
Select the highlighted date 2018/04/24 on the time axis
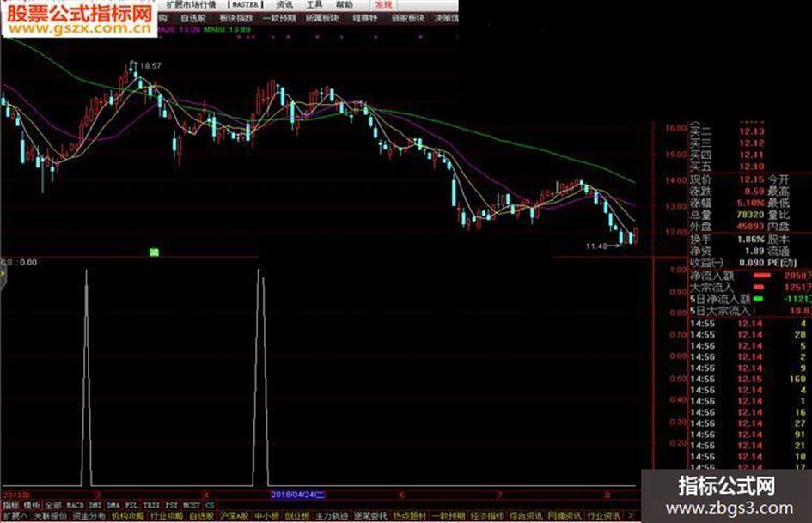click(298, 495)
